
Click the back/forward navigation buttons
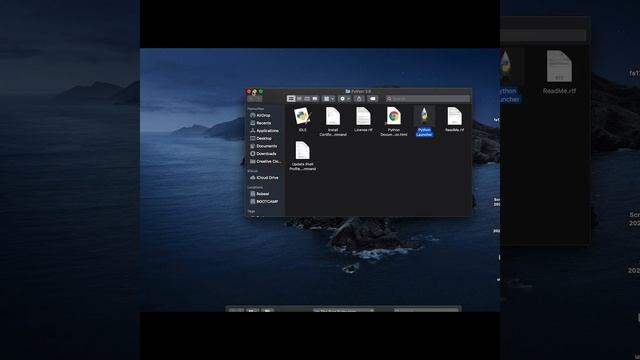255,98
